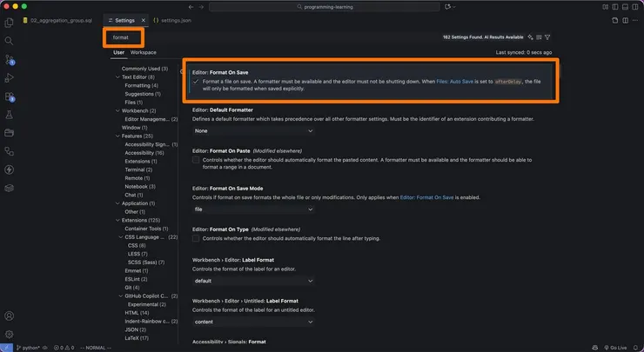This screenshot has width=644, height=352.
Task: Click the errors and warnings status indicator
Action: 64,348
